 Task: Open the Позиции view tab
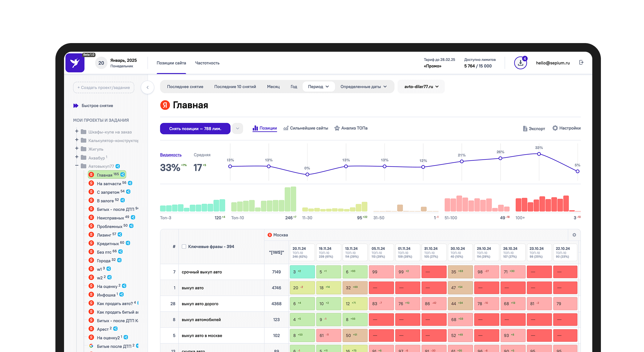(265, 128)
